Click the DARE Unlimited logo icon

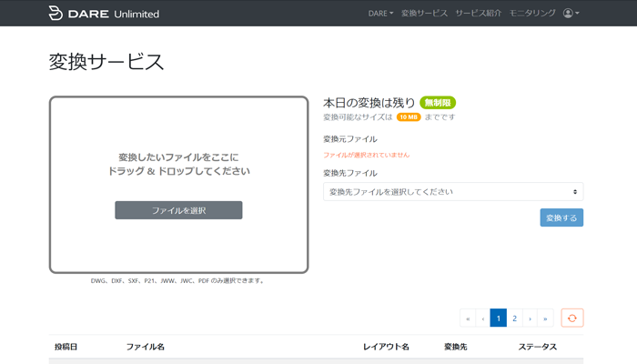[x=56, y=13]
